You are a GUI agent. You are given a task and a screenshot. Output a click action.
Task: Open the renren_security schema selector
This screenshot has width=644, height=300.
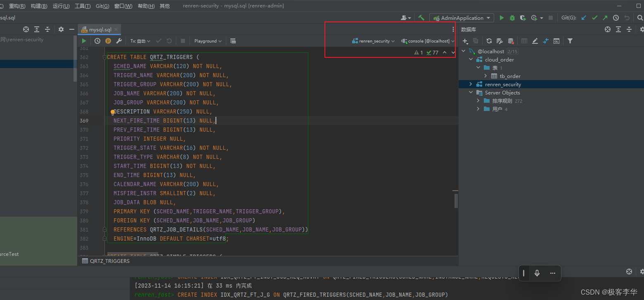click(373, 41)
